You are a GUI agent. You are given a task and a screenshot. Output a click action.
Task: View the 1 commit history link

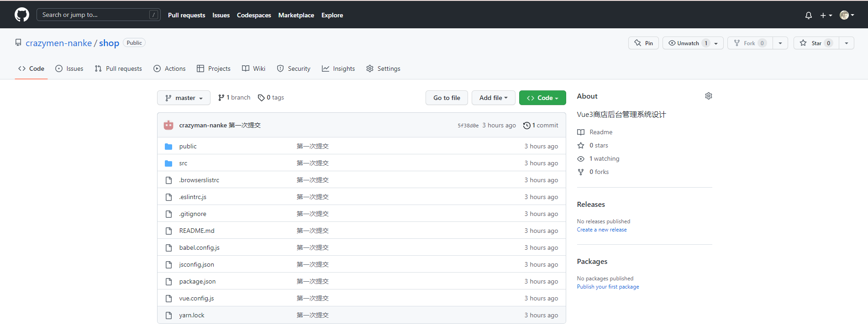(541, 125)
